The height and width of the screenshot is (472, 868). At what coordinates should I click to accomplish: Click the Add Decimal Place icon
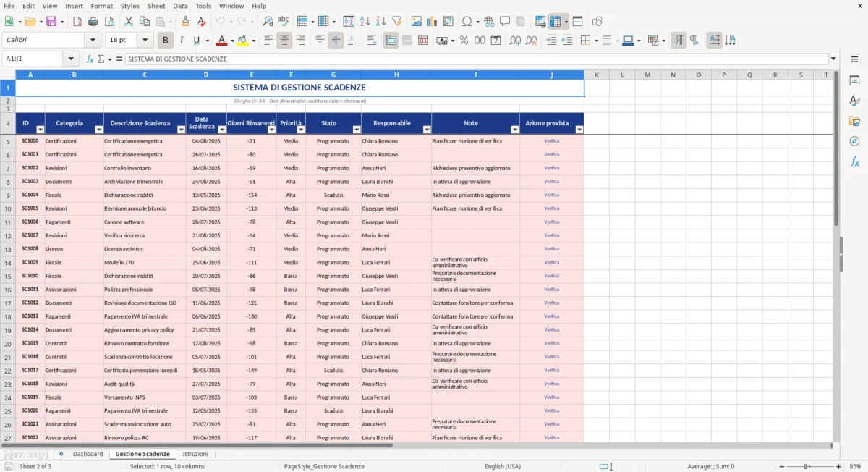[515, 41]
